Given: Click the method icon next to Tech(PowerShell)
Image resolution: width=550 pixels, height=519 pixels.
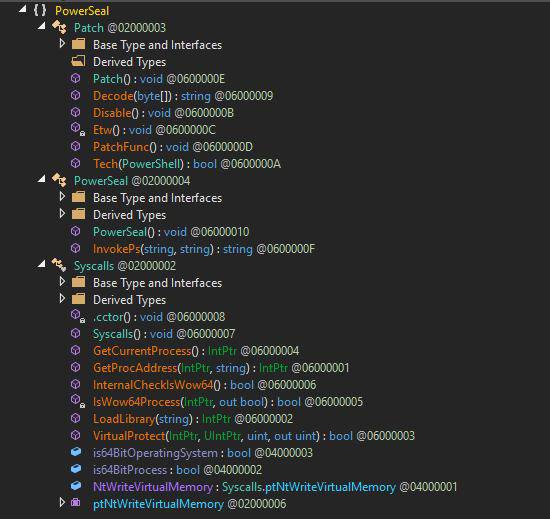Looking at the screenshot, I should 75,163.
